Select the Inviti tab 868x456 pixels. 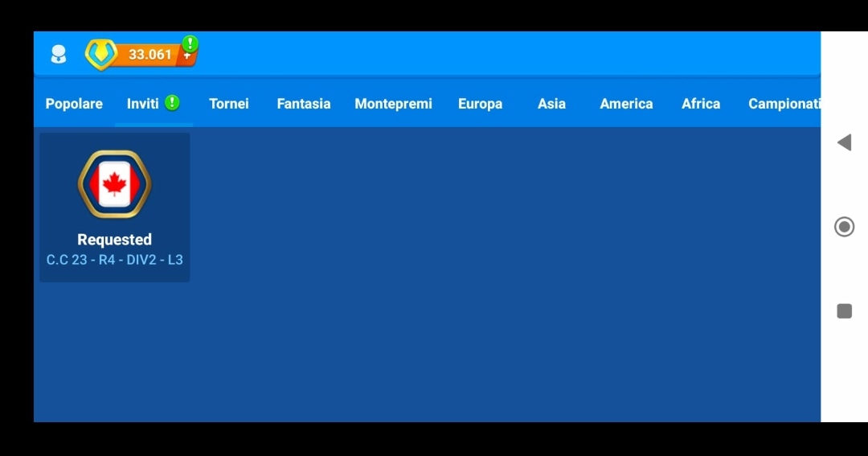pyautogui.click(x=143, y=104)
